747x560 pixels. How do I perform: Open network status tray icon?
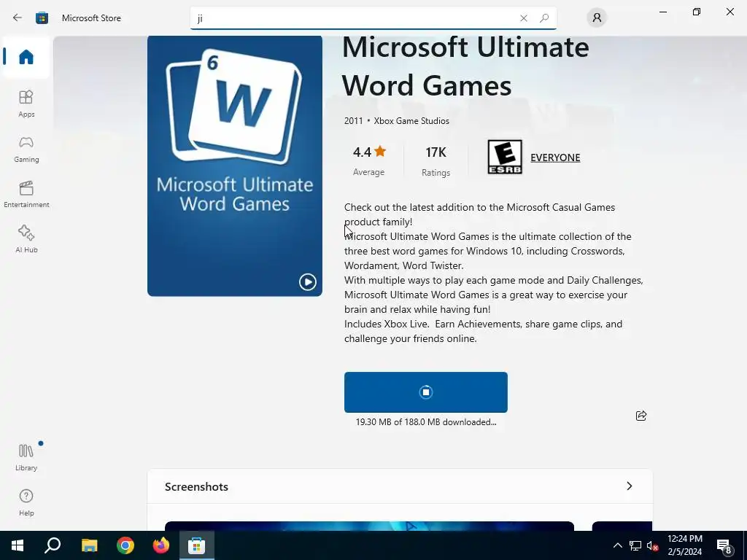(635, 545)
